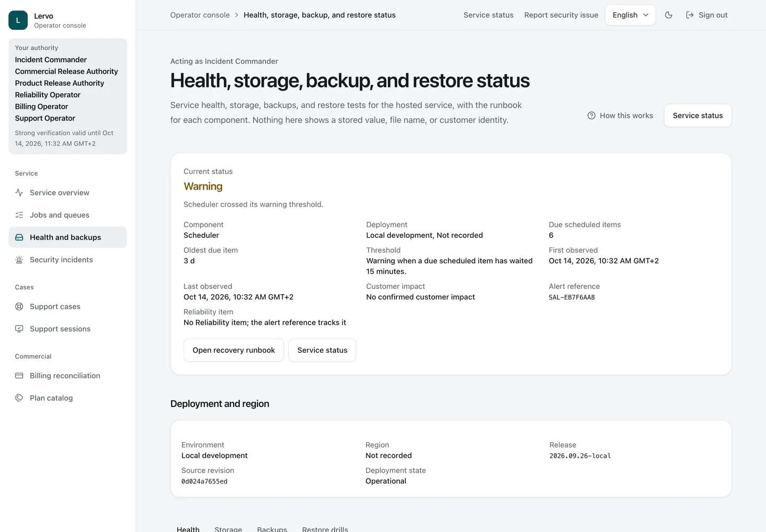Click the Warning status heading
Screen dimensions: 766x532
tap(203, 186)
